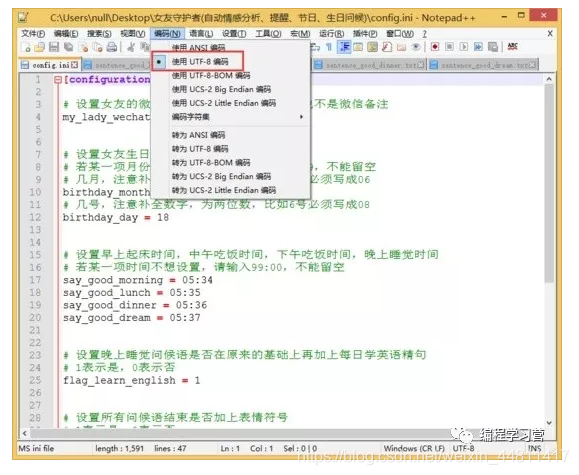The width and height of the screenshot is (579, 475).
Task: Click the vertical scrollbar down arrow
Action: coord(549,422)
